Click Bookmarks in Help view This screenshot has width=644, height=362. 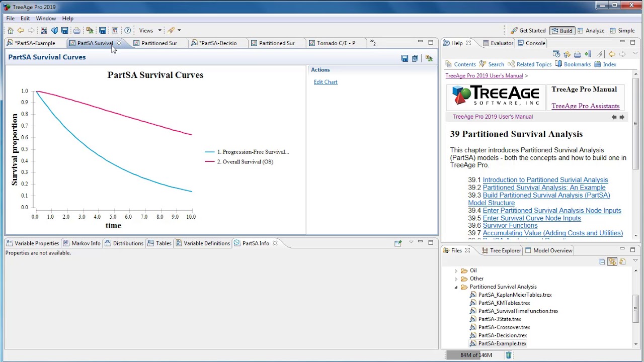[573, 64]
